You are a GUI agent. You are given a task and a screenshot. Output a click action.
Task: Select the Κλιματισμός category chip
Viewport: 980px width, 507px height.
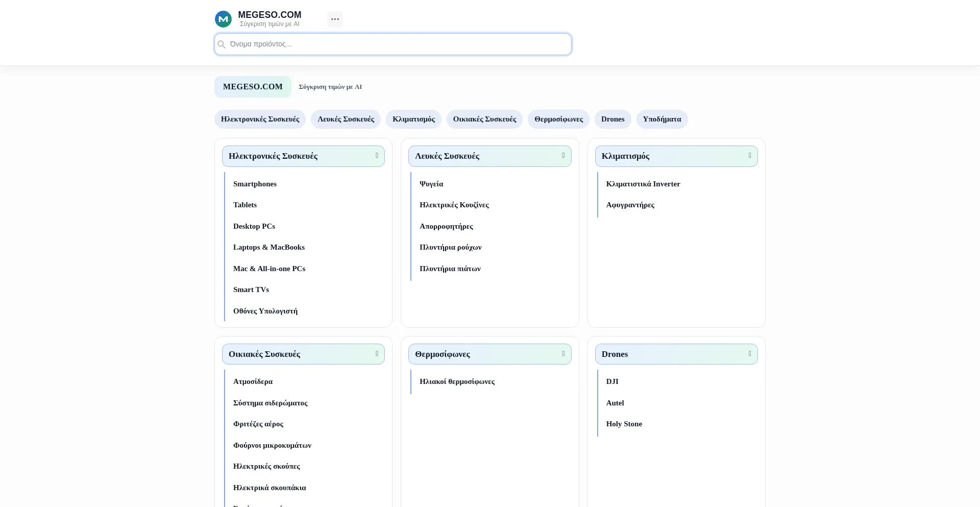[413, 119]
